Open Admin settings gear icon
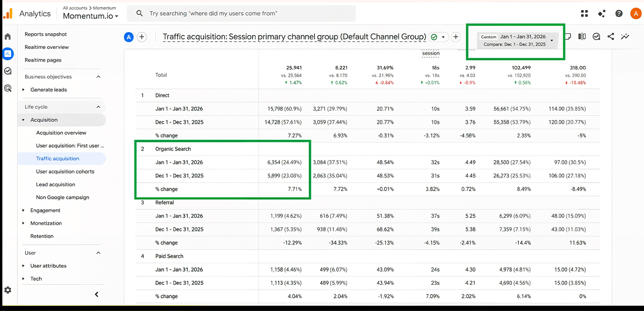Viewport: 644px width, 311px height. point(8,290)
